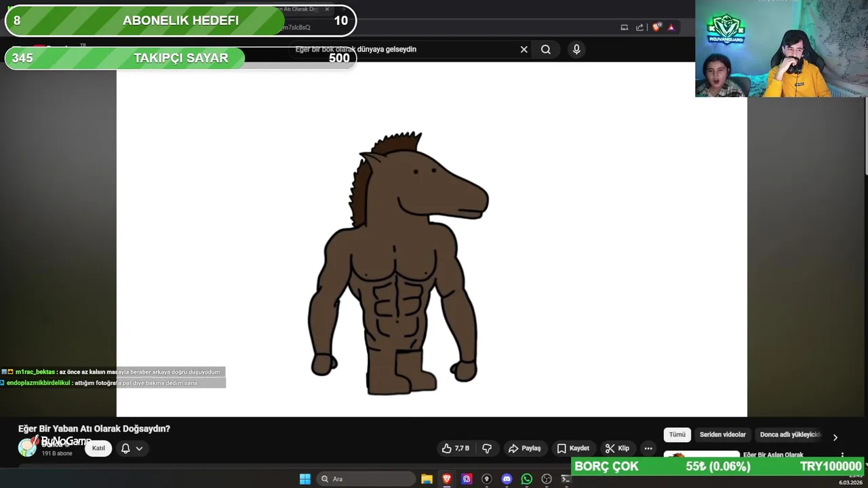Open more actions three-dot menu
The image size is (868, 488).
[x=648, y=448]
